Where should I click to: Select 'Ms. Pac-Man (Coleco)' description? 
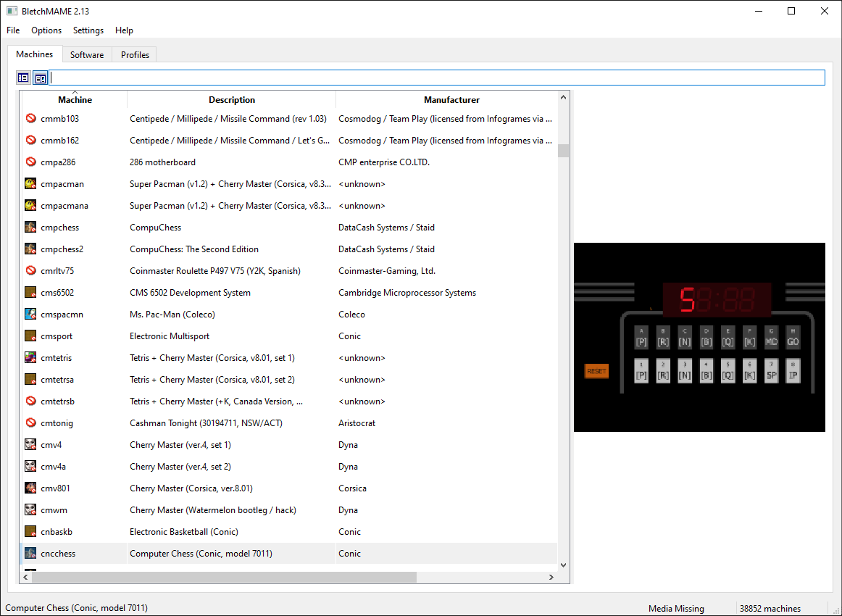[x=172, y=315]
